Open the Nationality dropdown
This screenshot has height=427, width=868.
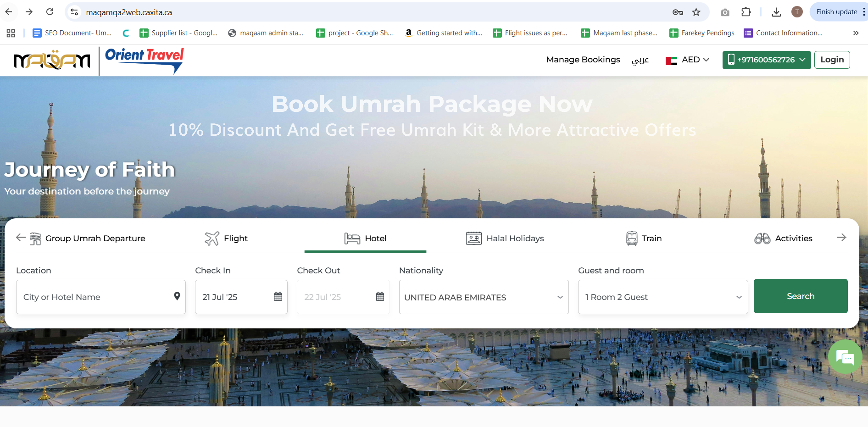tap(484, 297)
